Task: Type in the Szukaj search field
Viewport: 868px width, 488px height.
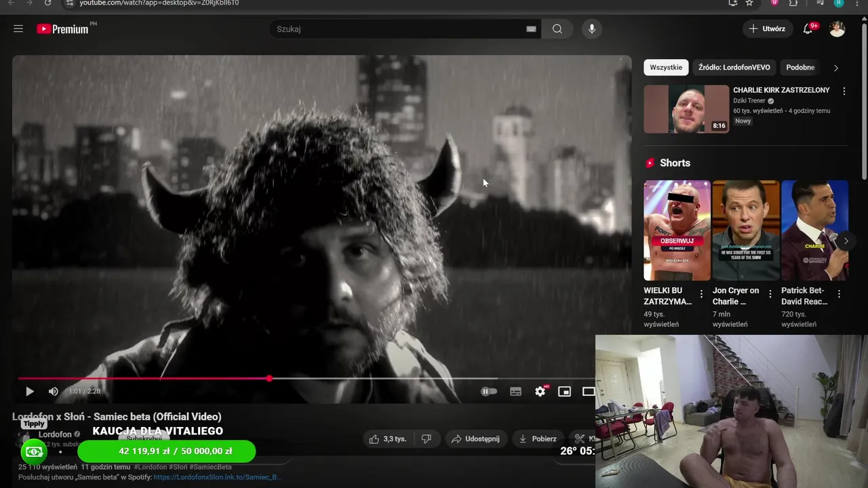Action: click(399, 29)
